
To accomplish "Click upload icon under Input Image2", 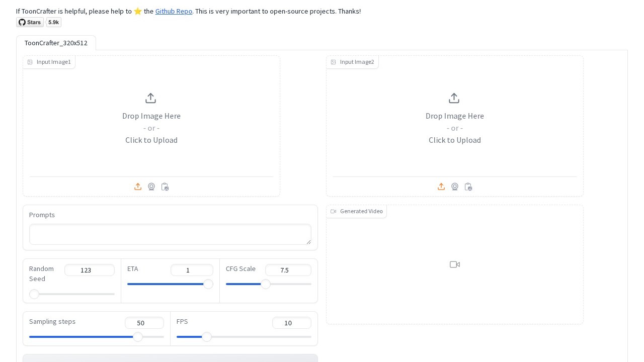I will click(441, 187).
